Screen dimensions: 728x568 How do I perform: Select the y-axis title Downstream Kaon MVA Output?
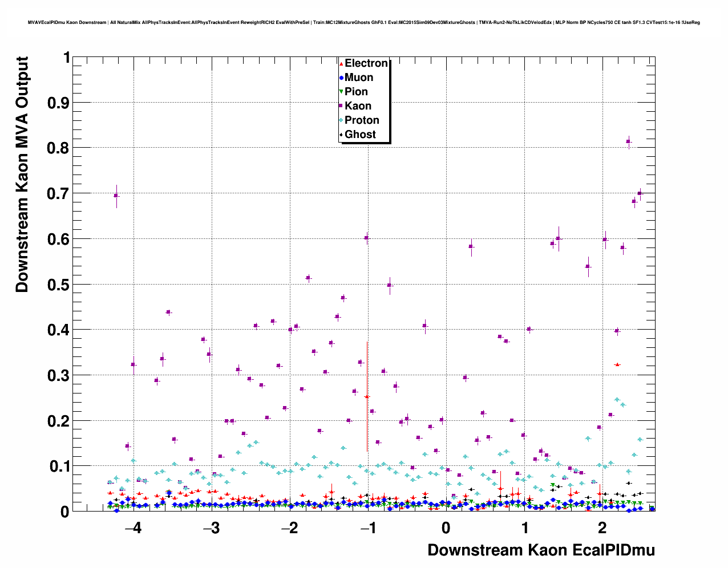click(x=22, y=175)
